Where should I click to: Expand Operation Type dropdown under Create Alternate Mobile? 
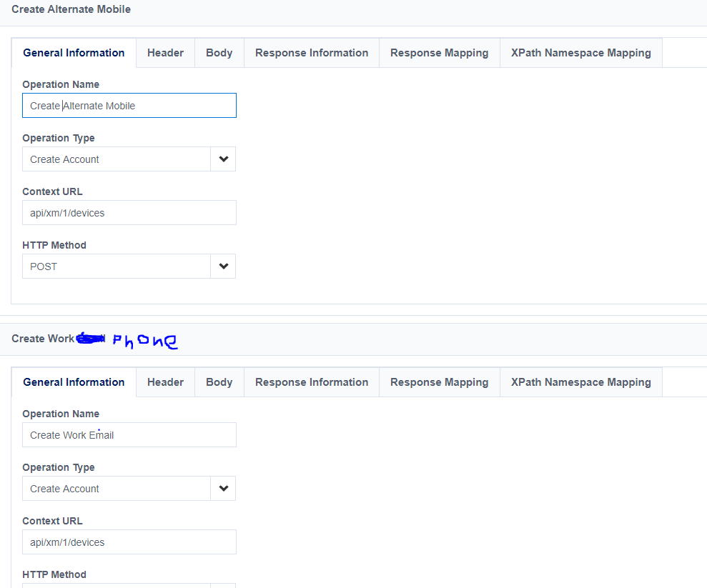click(223, 159)
